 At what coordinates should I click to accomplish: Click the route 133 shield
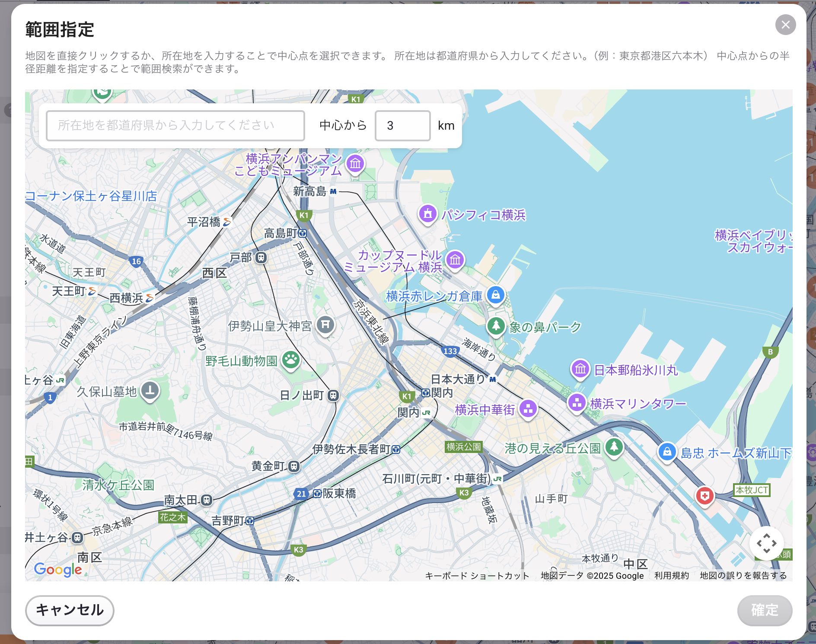[x=450, y=351]
